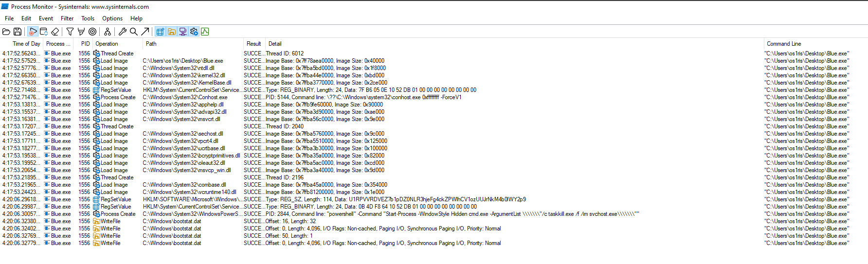This screenshot has width=868, height=264.
Task: Select the sechost.dll path cell
Action: [183, 134]
